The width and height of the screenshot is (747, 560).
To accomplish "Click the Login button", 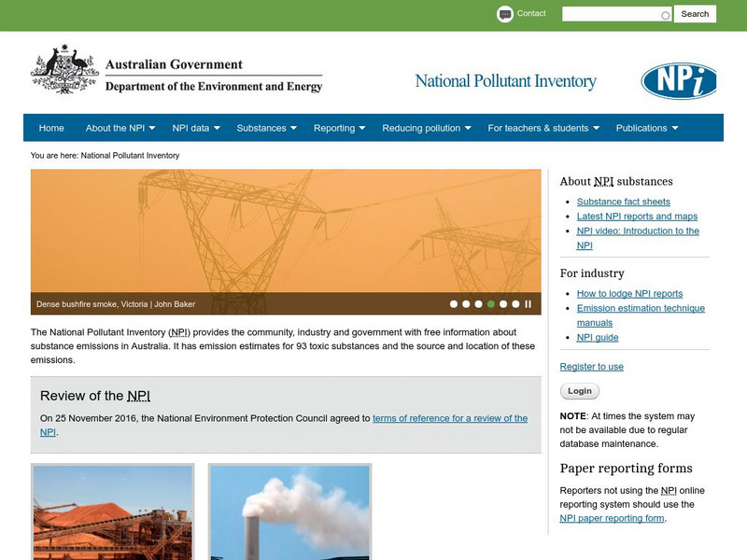I will point(579,391).
